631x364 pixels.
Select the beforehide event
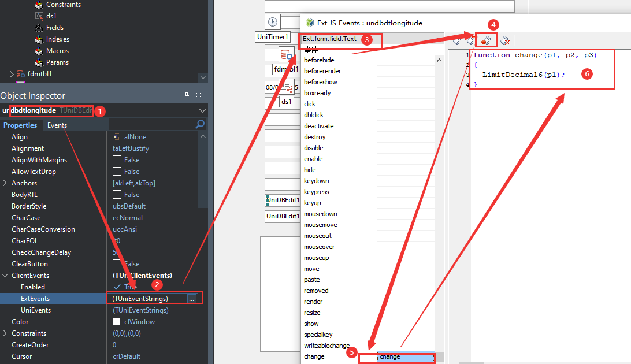pyautogui.click(x=319, y=60)
